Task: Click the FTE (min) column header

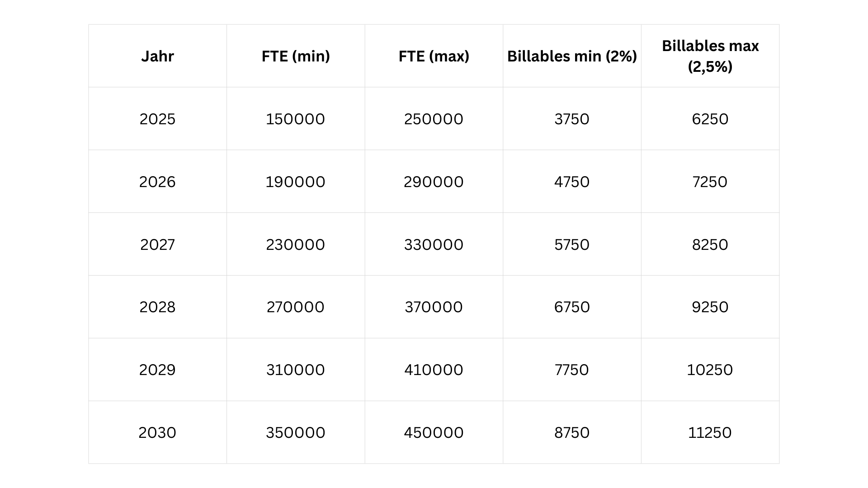Action: tap(296, 56)
